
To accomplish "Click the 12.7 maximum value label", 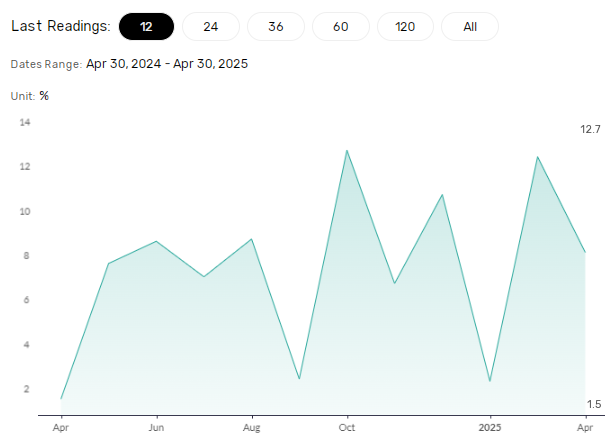I will tap(590, 129).
